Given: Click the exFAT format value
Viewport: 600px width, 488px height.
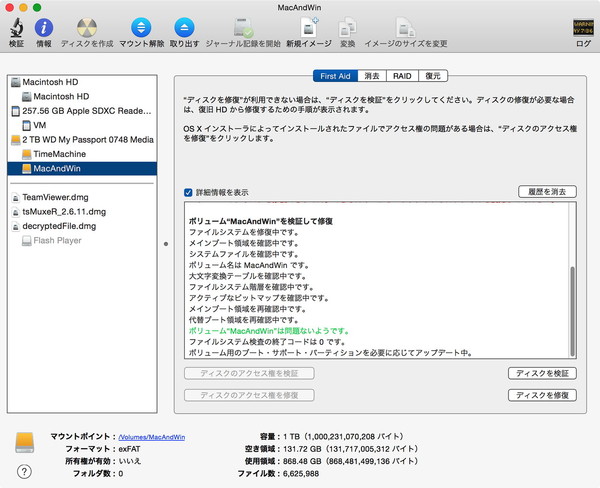Looking at the screenshot, I should (129, 449).
